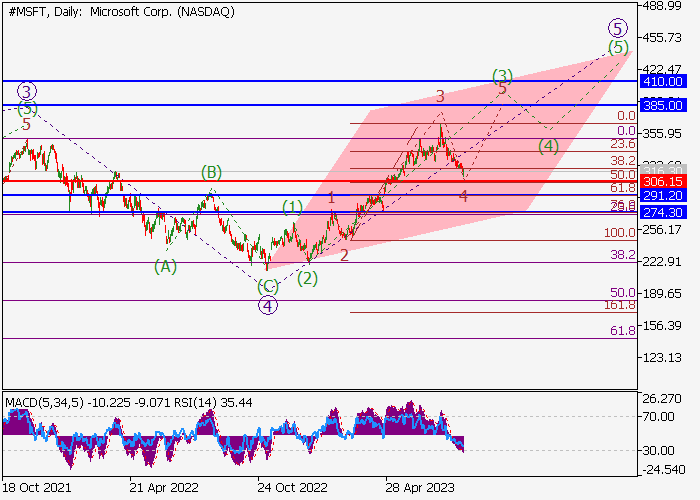
Task: Select the blue 274.30 price level label
Action: coord(662,212)
